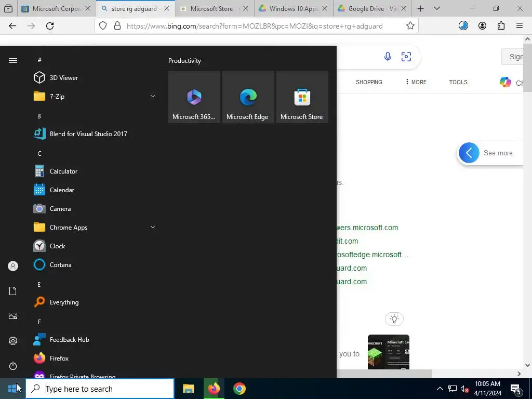The width and height of the screenshot is (532, 399).
Task: Open the network tray icon
Action: pyautogui.click(x=453, y=389)
